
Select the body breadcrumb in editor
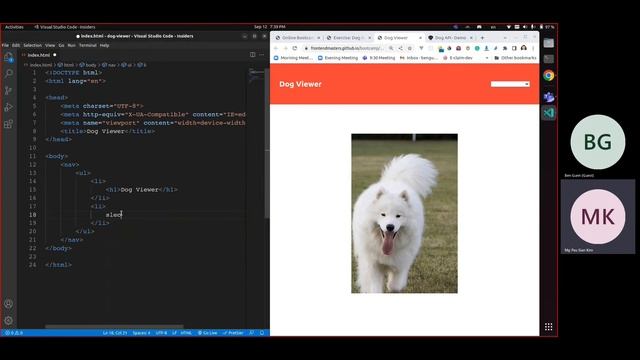tap(88, 65)
